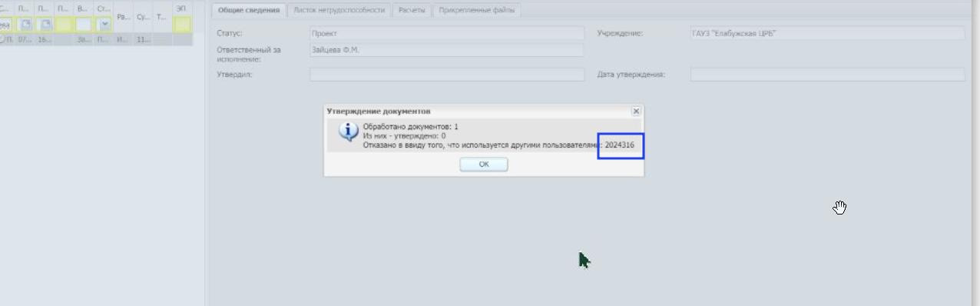Click the empty Утвердил field
The width and height of the screenshot is (980, 306).
pyautogui.click(x=447, y=75)
